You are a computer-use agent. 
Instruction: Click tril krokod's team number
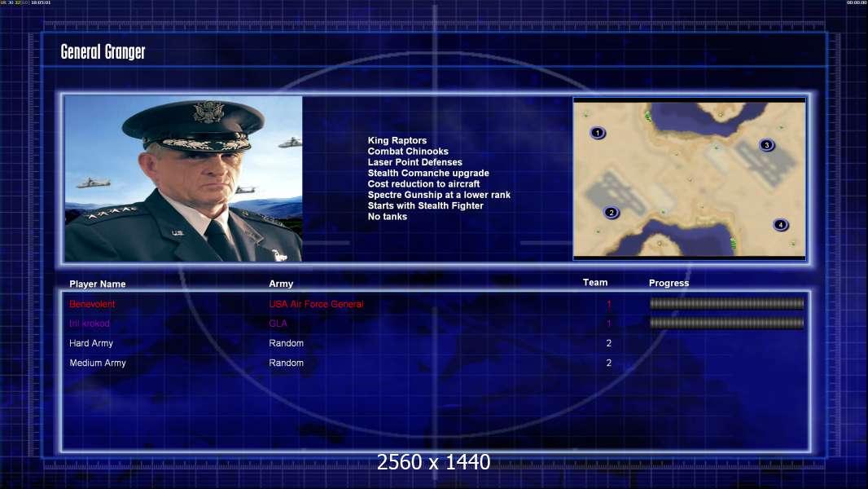click(608, 324)
